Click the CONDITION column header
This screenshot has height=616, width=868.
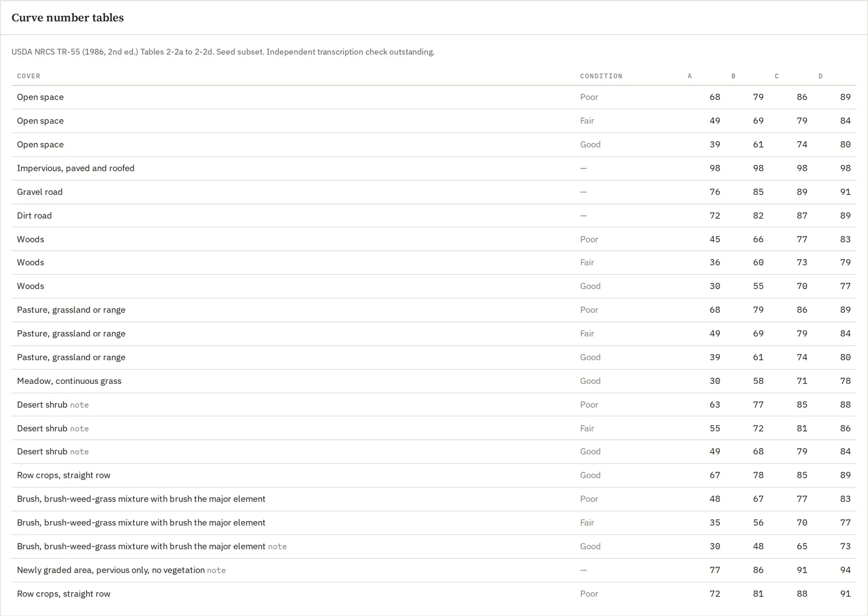(601, 76)
